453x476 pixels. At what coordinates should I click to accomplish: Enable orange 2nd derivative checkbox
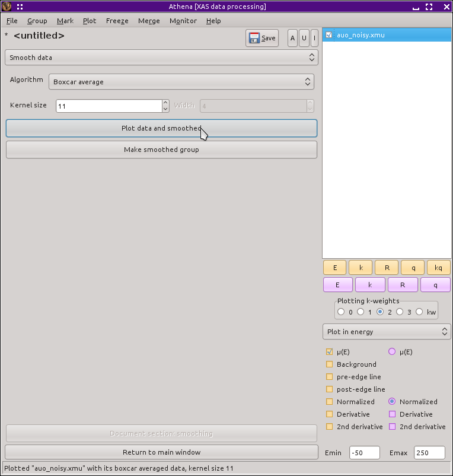[329, 426]
